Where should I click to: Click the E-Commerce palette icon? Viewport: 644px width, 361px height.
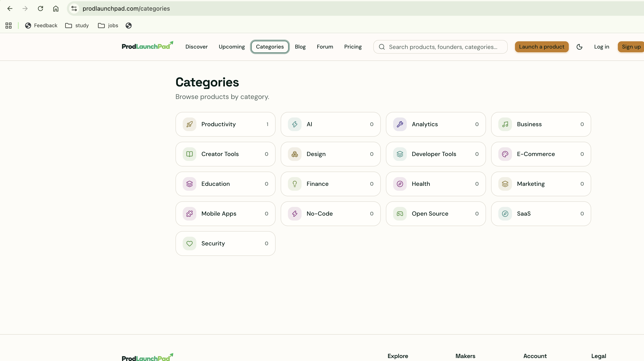[505, 154]
